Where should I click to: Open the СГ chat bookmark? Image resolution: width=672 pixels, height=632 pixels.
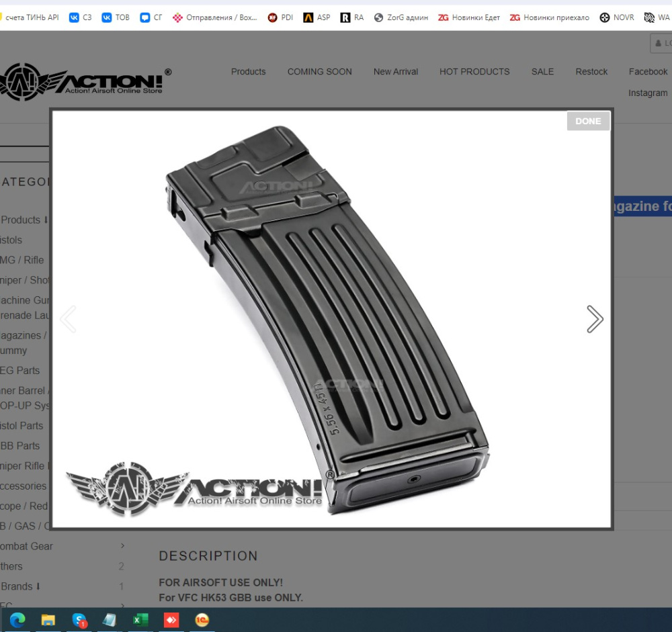click(151, 17)
